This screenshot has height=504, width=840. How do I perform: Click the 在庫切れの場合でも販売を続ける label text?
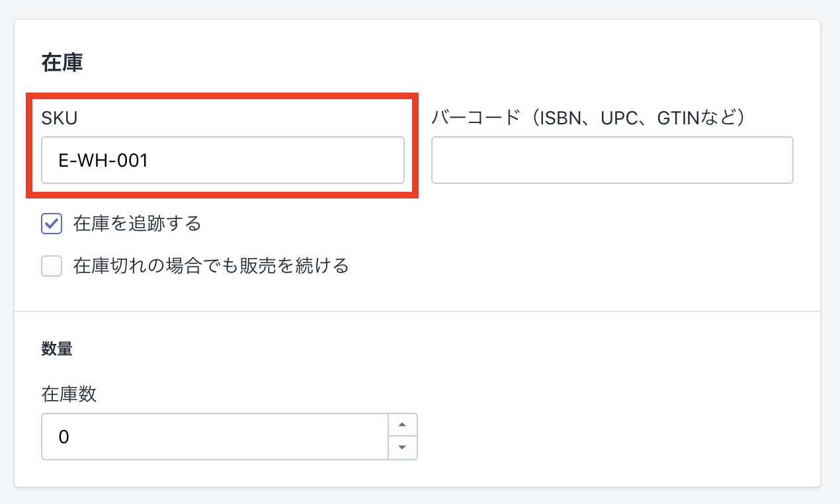point(211,266)
